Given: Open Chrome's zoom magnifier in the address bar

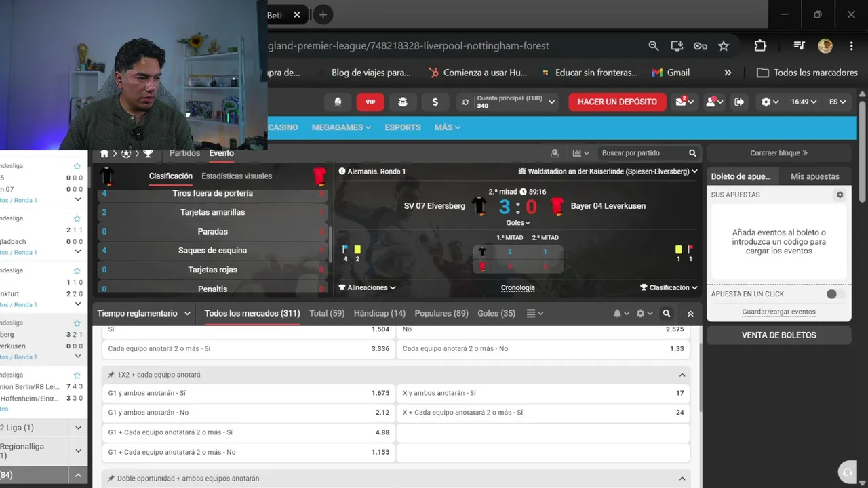Looking at the screenshot, I should click(654, 46).
